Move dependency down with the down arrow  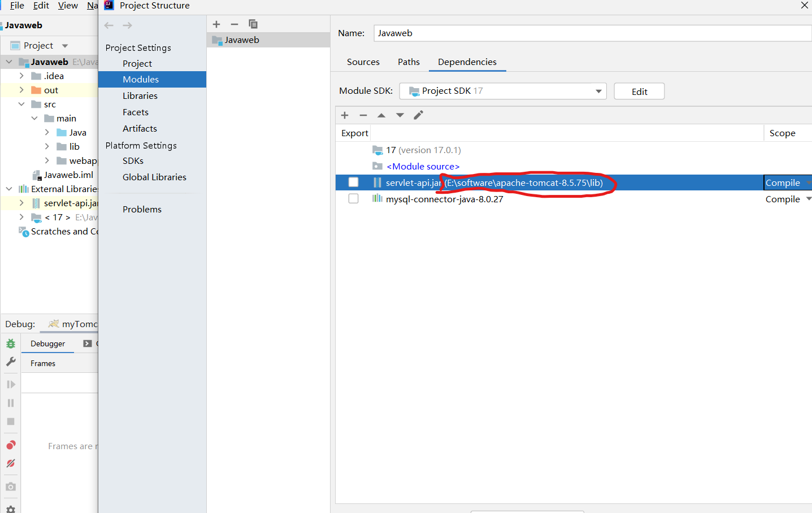coord(400,115)
